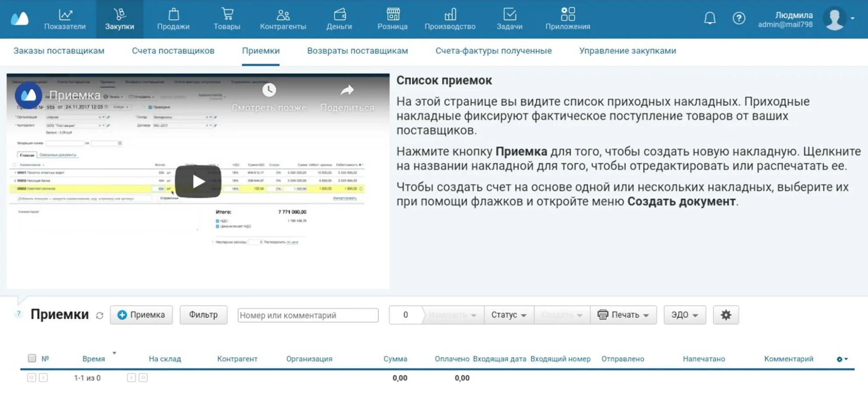
Task: Play the Приемка tutorial video
Action: (198, 181)
